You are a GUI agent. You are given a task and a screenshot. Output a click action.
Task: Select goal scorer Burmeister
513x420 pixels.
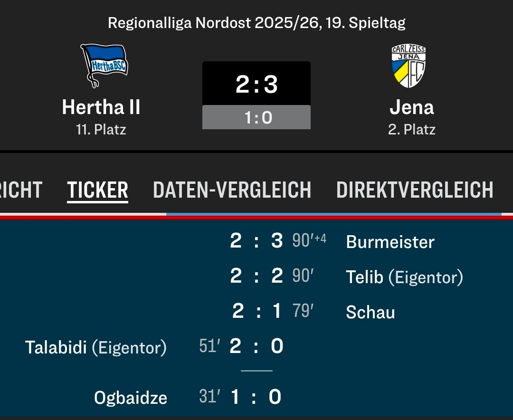click(390, 242)
